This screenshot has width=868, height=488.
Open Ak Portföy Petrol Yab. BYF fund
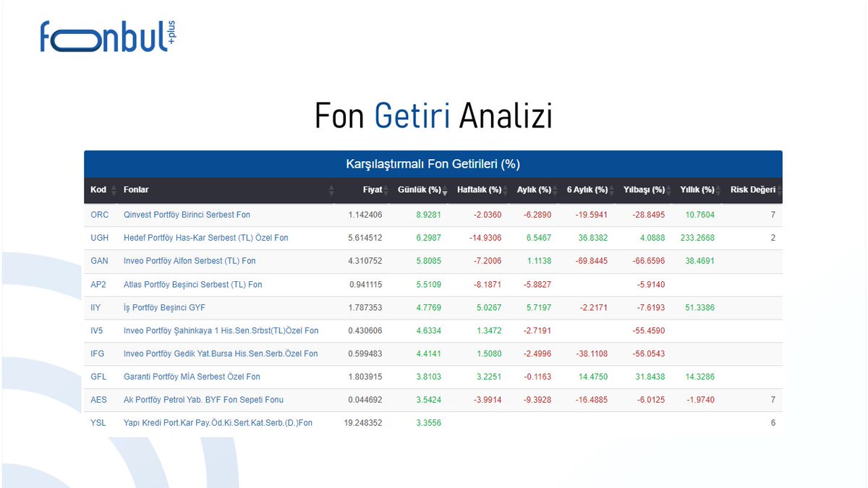[x=203, y=400]
